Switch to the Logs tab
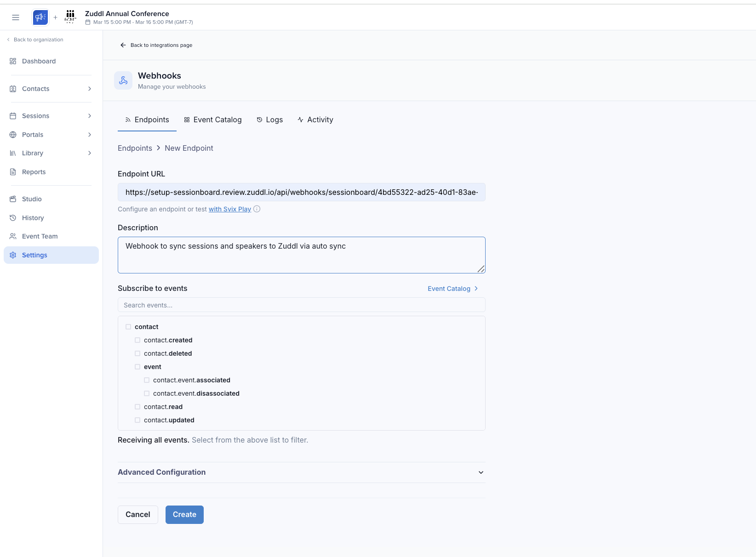The width and height of the screenshot is (756, 557). [270, 120]
